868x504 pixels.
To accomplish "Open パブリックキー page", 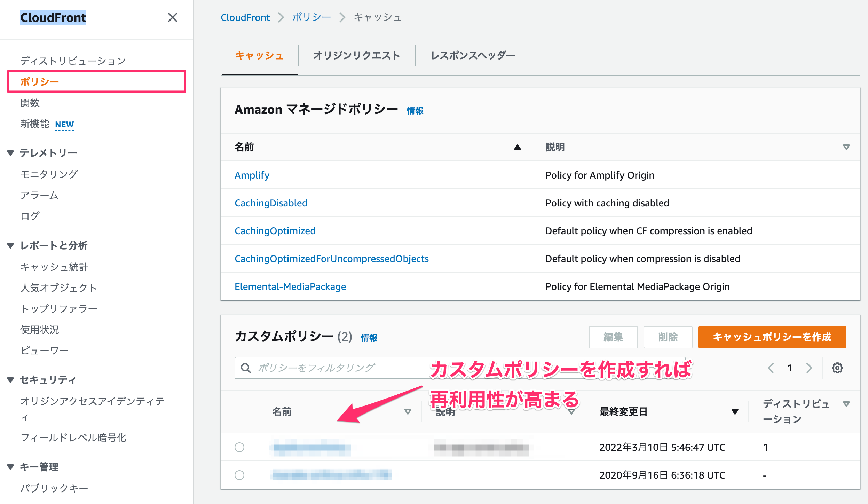I will [x=54, y=488].
